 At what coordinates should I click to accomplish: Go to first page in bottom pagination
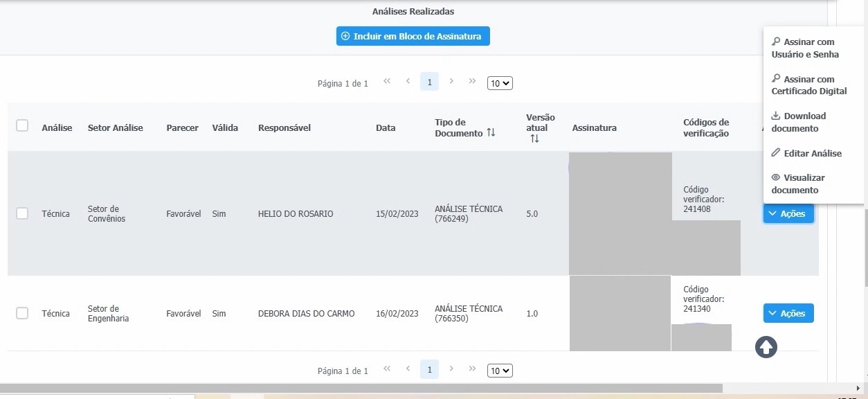(x=387, y=369)
